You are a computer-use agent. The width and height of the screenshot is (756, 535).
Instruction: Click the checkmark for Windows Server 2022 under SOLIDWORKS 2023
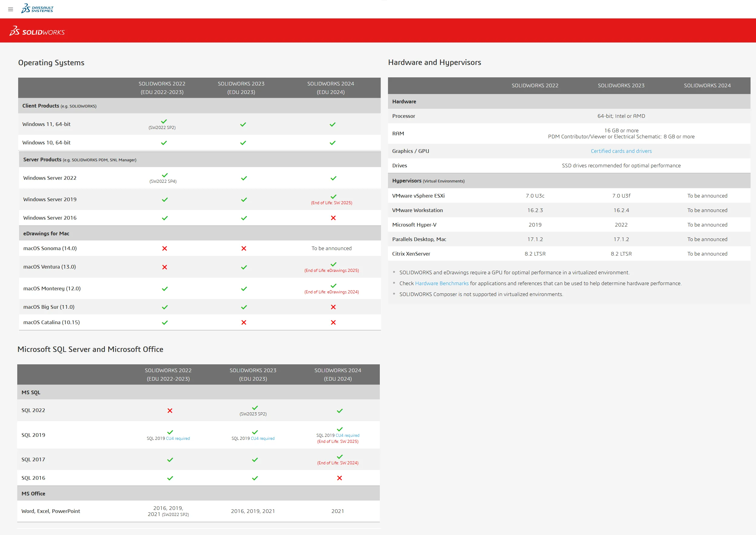coord(243,178)
